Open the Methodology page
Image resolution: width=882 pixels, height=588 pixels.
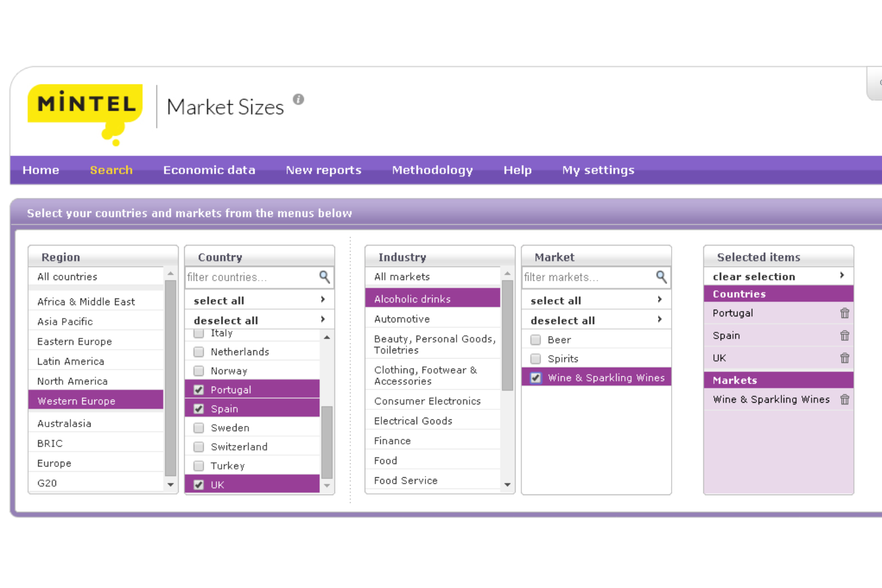pyautogui.click(x=433, y=170)
